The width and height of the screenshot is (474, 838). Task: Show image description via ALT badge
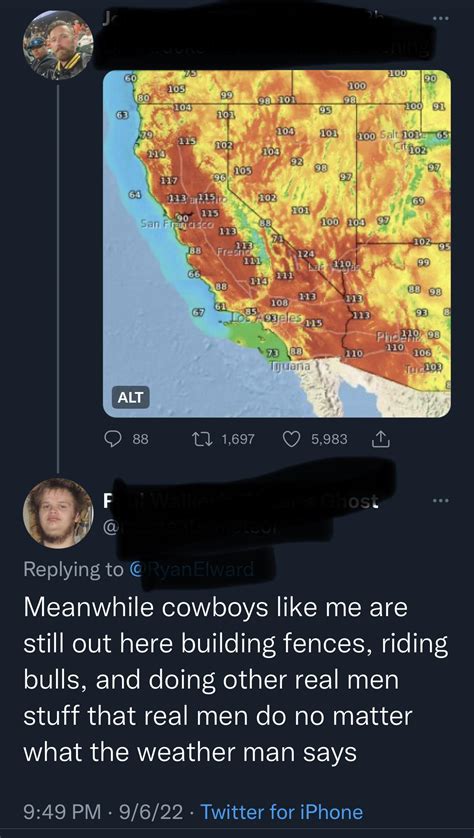click(x=130, y=398)
